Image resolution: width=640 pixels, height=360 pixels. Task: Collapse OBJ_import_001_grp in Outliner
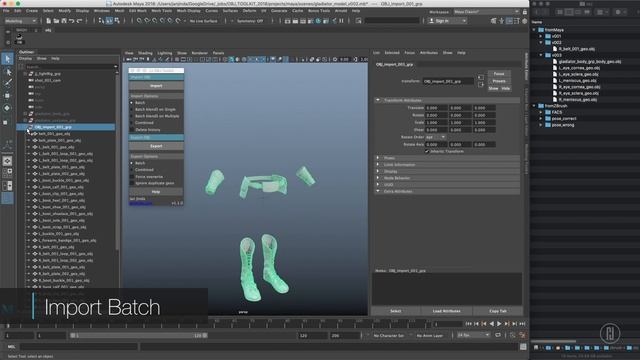click(x=25, y=127)
